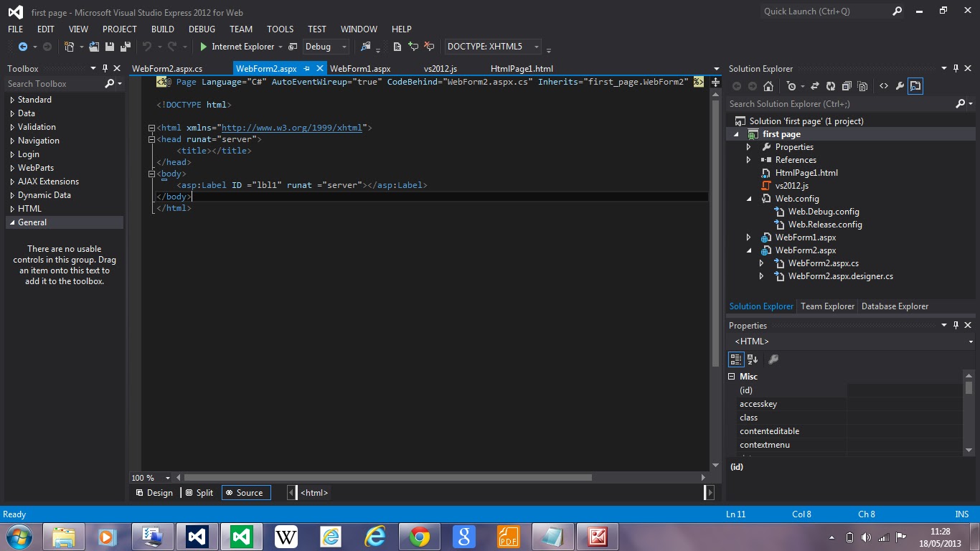The image size is (980, 551).
Task: Open the Debug configuration dropdown
Action: coord(344,46)
